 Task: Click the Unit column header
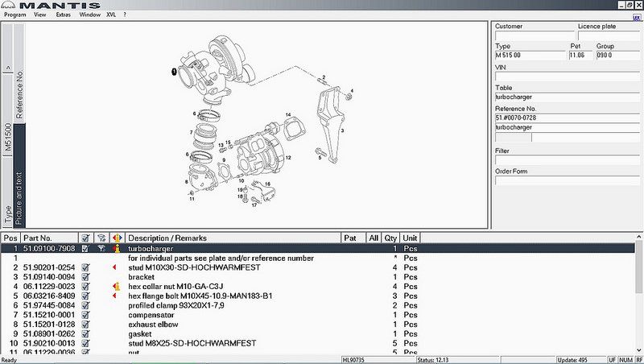click(410, 238)
